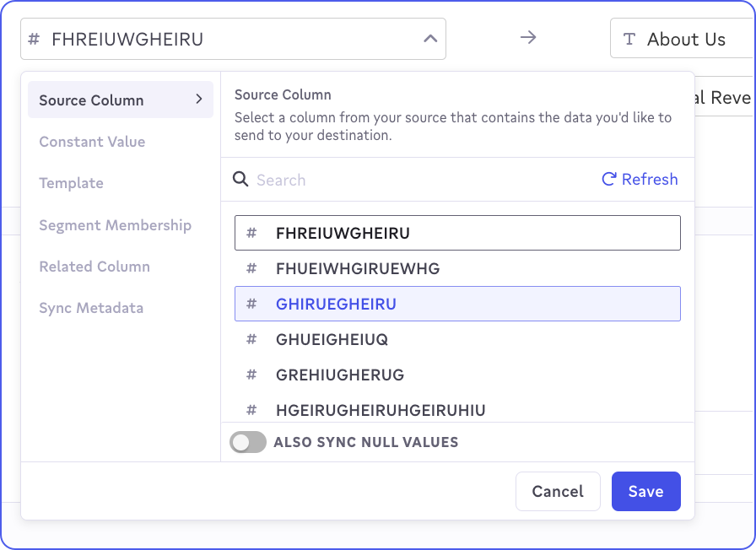Open the Sync Metadata option
This screenshot has height=550, width=756.
tap(91, 308)
